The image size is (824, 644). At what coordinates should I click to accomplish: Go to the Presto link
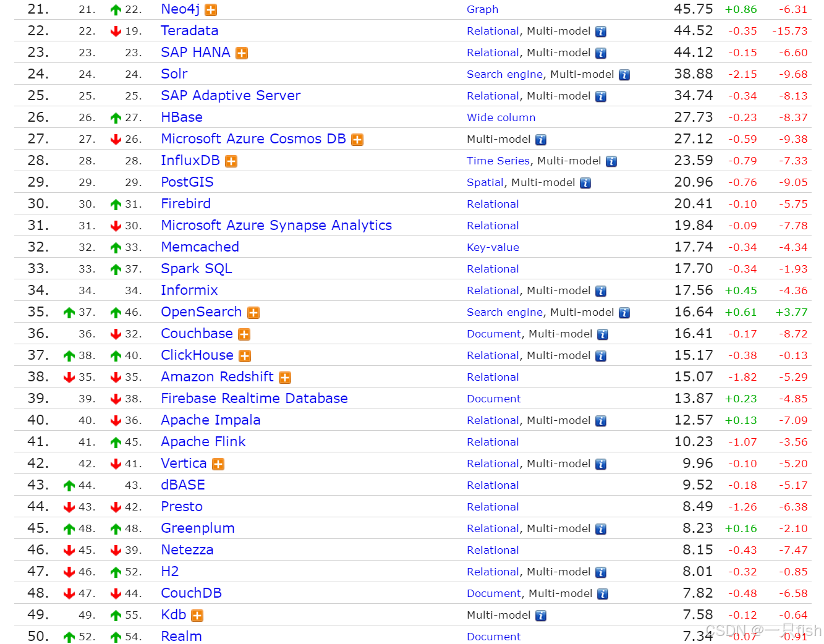[182, 507]
